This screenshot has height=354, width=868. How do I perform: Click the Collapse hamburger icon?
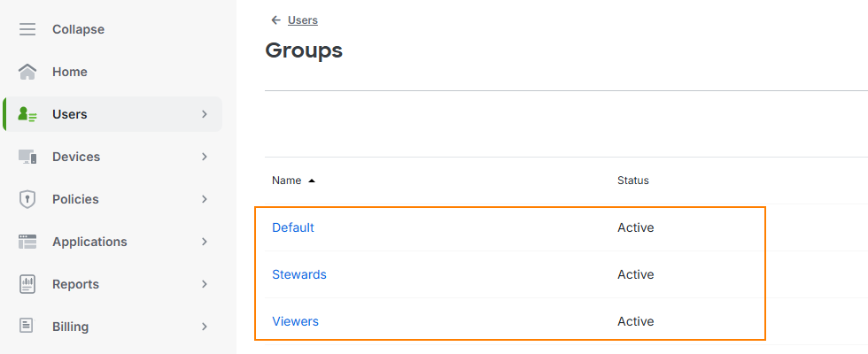point(27,29)
